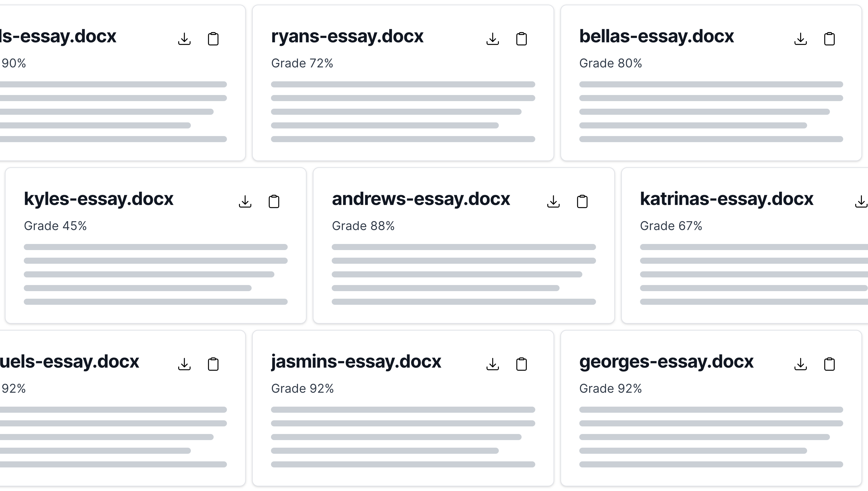Image resolution: width=868 pixels, height=491 pixels.
Task: Download ryans-essay.docx file
Action: tap(493, 39)
